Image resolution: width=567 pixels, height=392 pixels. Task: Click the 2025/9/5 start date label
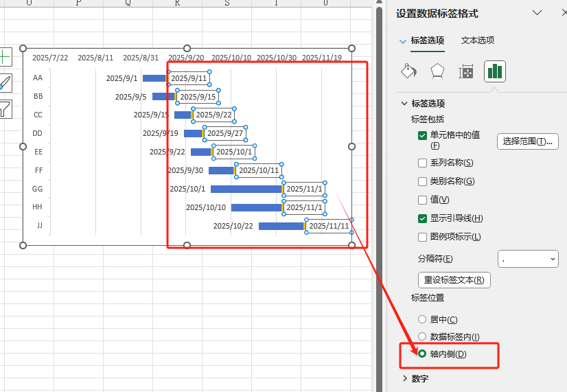[131, 97]
